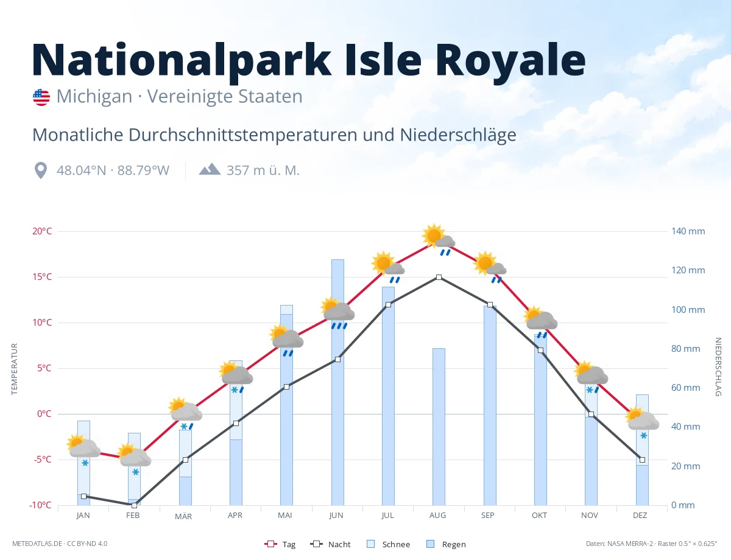Click the vertical 'TEMPERATUR' axis title
731x560 pixels.
click(15, 369)
